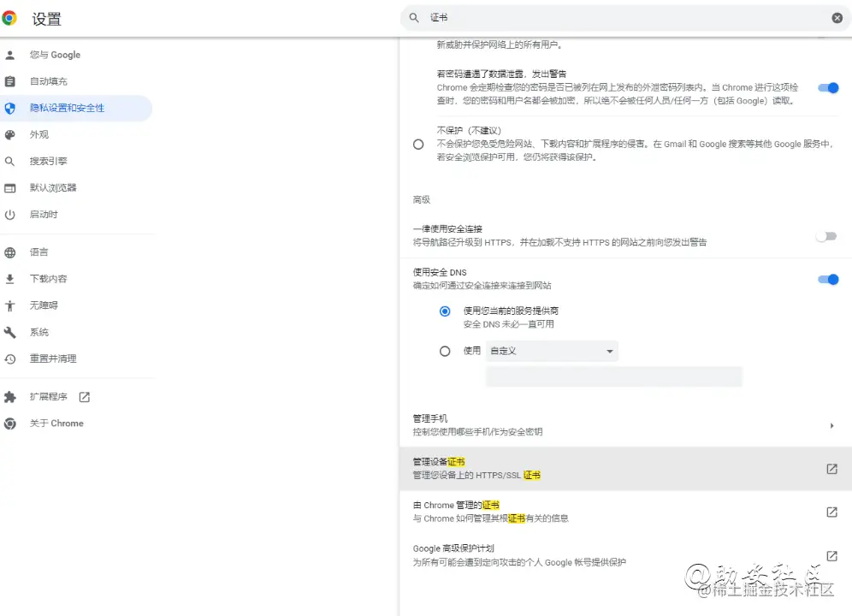Click the external link icon next to 扩展程序
The width and height of the screenshot is (852, 616).
click(x=84, y=397)
